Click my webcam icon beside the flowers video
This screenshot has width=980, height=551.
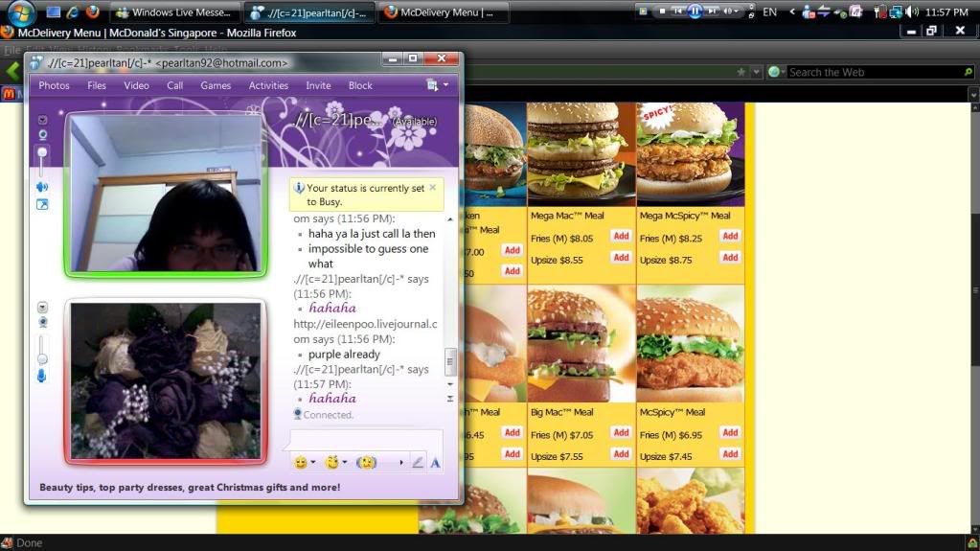[x=42, y=322]
